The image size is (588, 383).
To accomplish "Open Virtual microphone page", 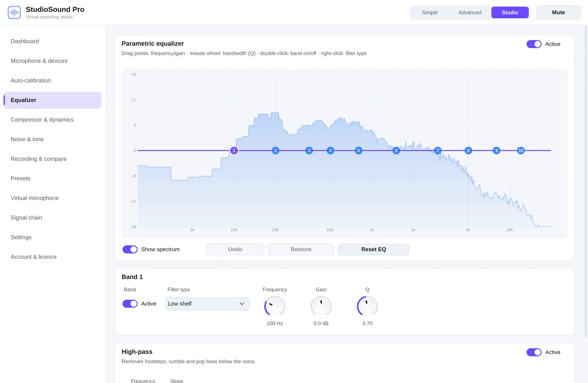I will (x=53, y=198).
